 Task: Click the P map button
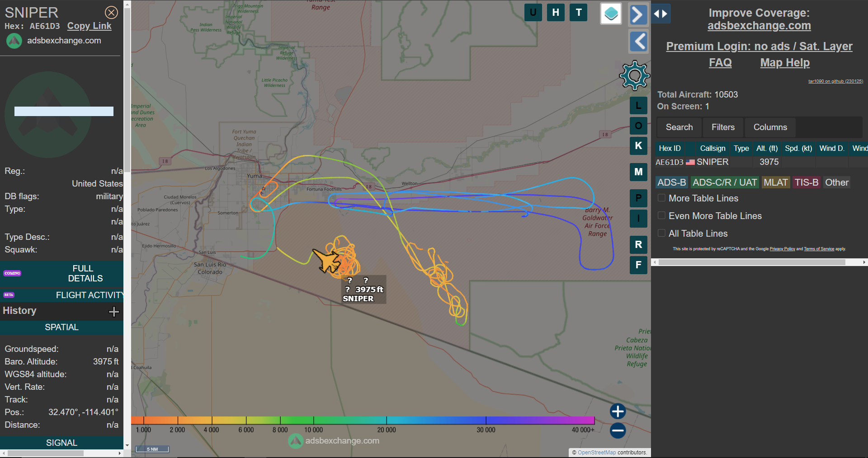(x=638, y=198)
